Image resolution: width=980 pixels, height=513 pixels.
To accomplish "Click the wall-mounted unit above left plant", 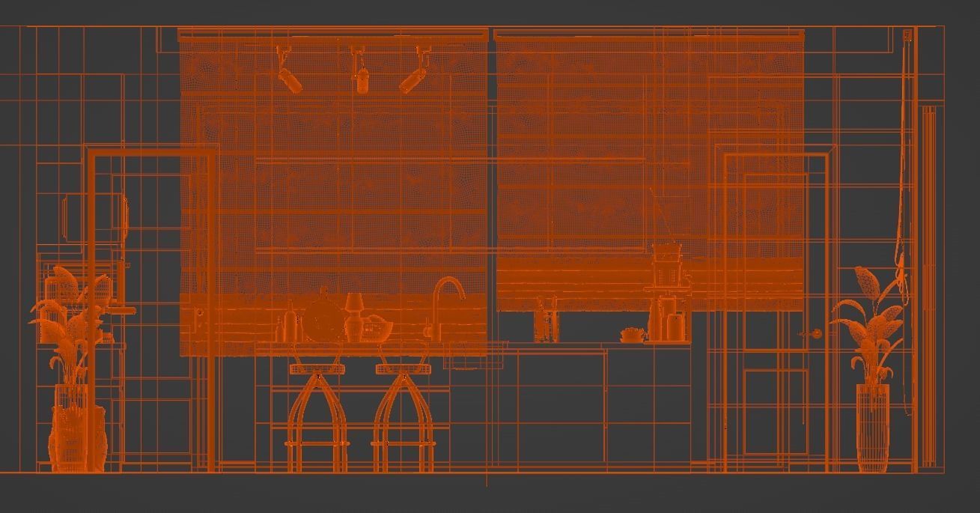I will [x=95, y=218].
